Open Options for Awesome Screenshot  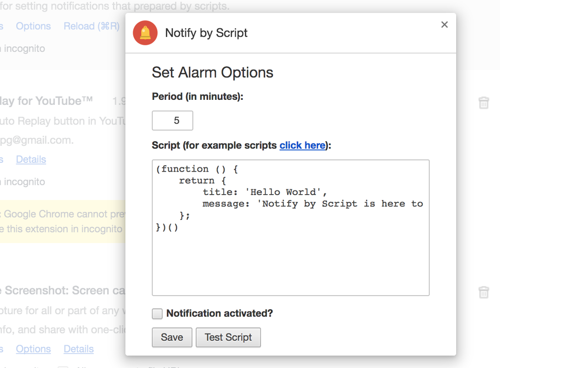[33, 349]
